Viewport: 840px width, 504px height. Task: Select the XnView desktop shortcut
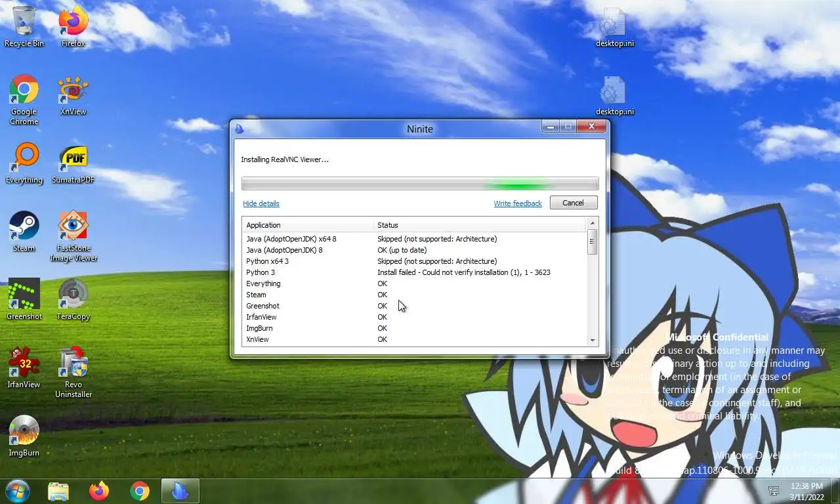(x=73, y=95)
